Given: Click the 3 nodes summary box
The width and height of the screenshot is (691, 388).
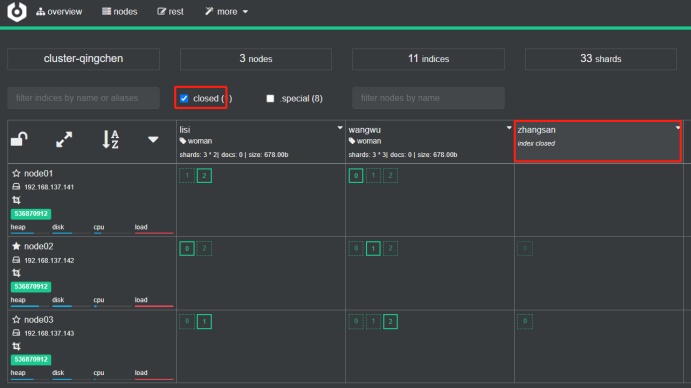Looking at the screenshot, I should tap(256, 59).
